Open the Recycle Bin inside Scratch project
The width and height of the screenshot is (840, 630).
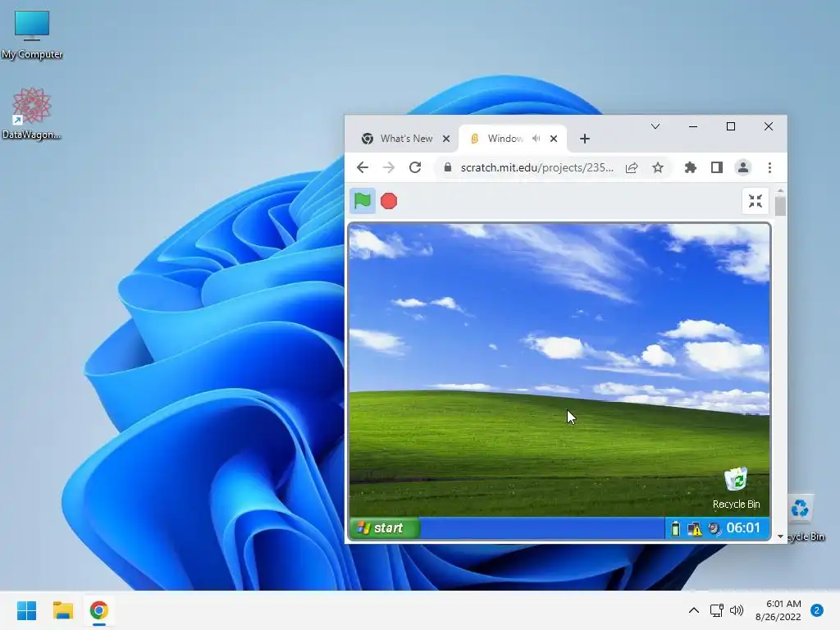[736, 488]
